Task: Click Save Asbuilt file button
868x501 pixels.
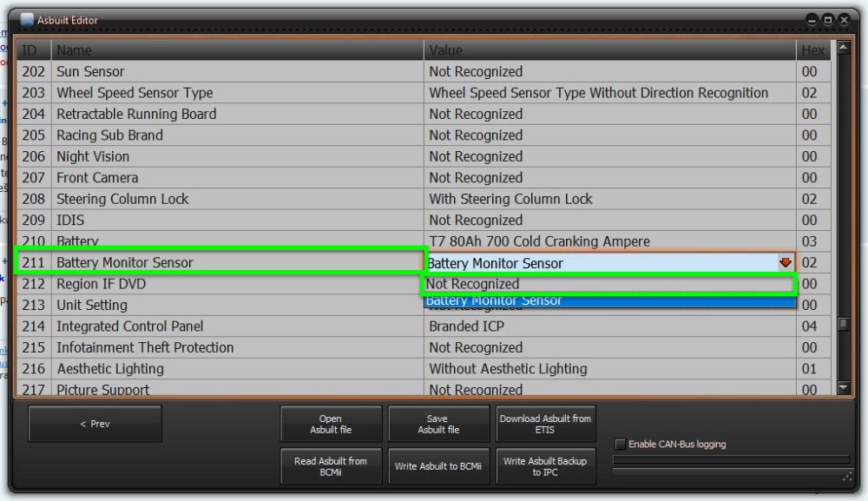Action: 438,424
